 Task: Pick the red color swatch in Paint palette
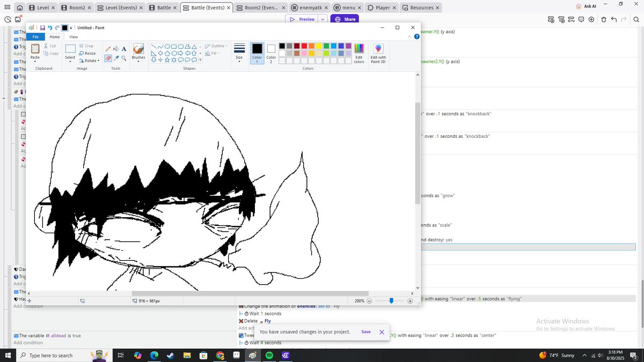pyautogui.click(x=304, y=46)
